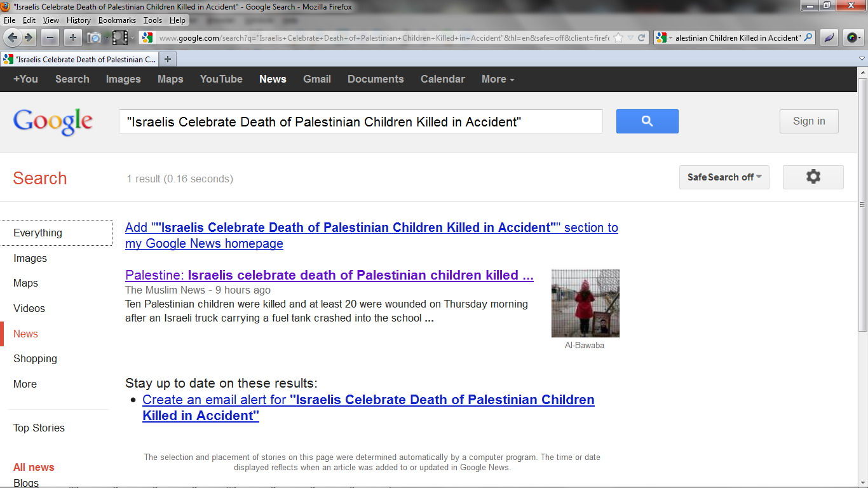The image size is (868, 488).
Task: Open the gear settings options
Action: 813,177
